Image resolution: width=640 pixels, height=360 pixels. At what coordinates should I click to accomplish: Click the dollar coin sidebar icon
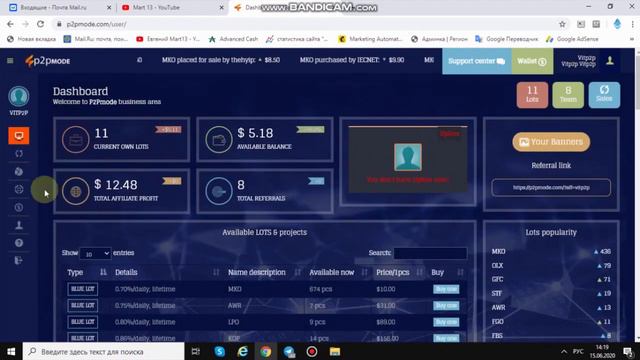pos(19,207)
